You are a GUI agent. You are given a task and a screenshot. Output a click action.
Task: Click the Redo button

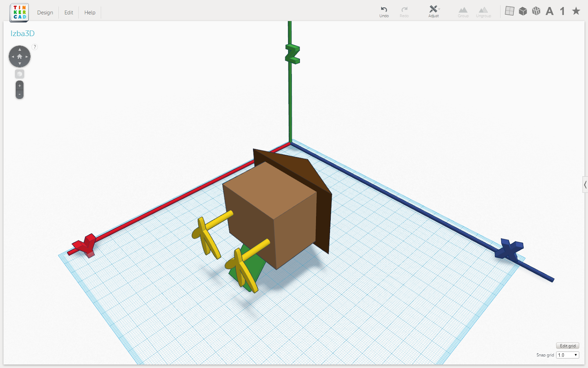(x=404, y=12)
